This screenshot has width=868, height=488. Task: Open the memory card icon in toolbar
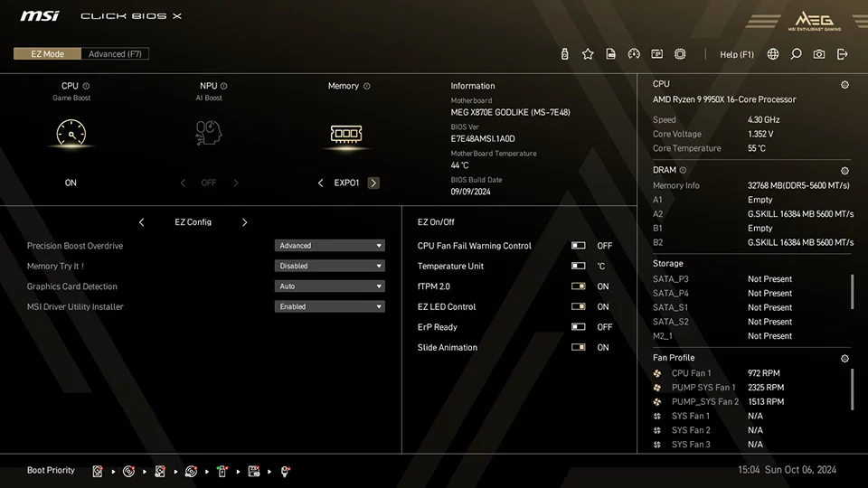point(657,53)
